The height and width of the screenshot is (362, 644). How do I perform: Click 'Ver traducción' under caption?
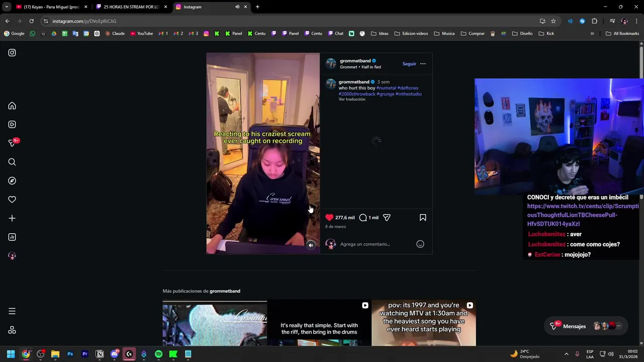[352, 100]
